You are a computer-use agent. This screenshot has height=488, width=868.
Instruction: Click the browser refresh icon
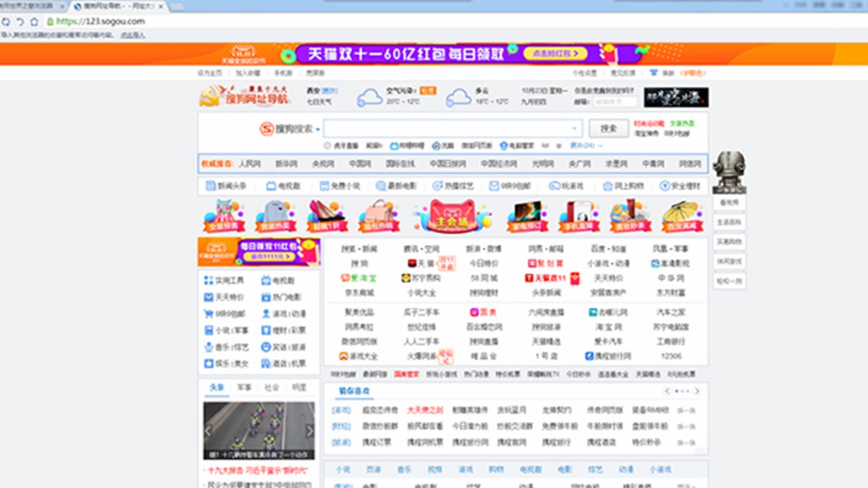tap(6, 21)
